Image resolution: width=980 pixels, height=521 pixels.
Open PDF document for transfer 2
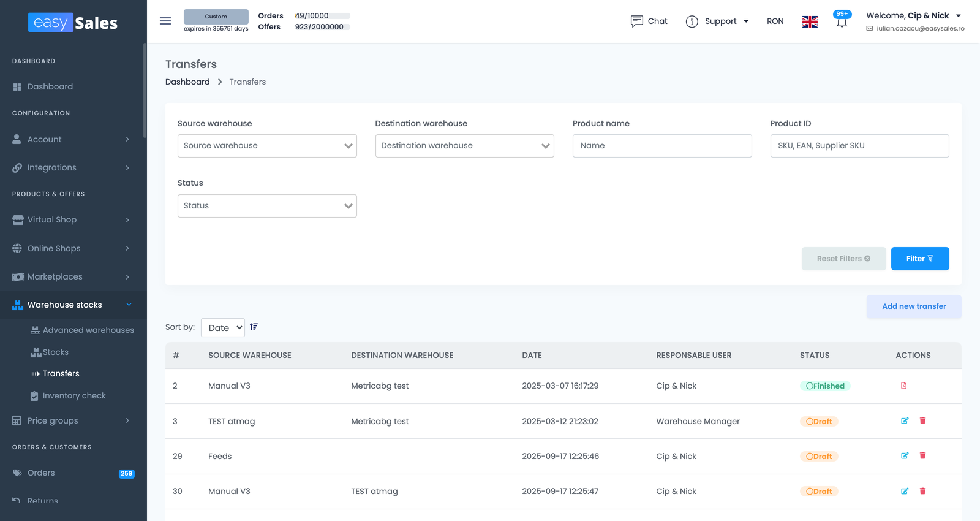[x=903, y=386]
